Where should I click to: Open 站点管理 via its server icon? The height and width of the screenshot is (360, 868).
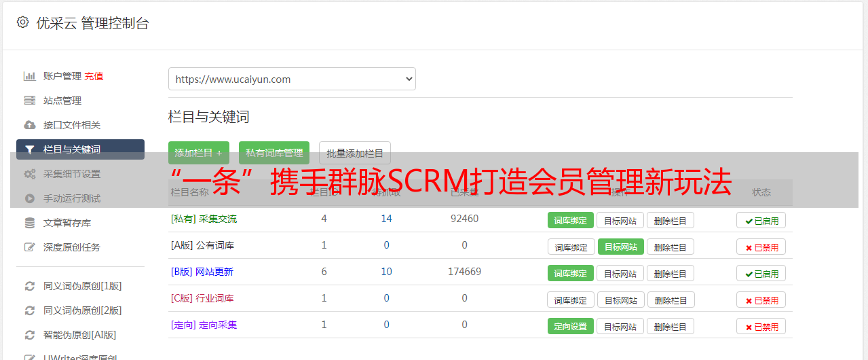click(29, 101)
